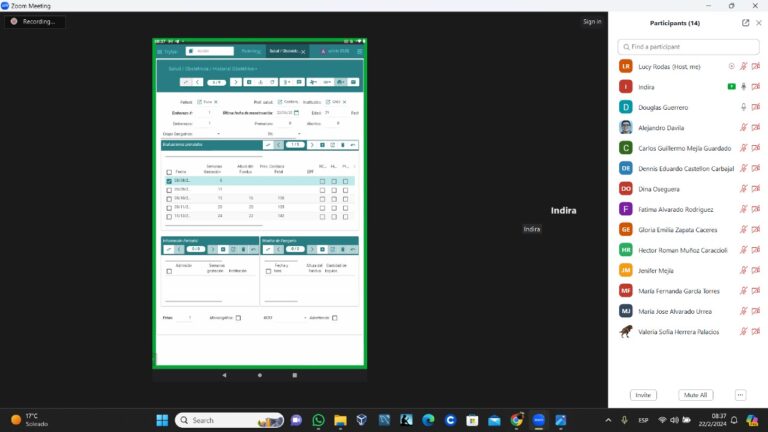Click Douglas Guerrero's microphone icon

pos(744,107)
